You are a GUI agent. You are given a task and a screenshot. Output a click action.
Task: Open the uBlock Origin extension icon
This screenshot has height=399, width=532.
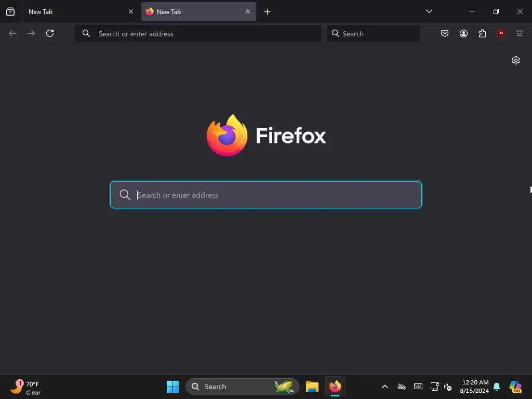[501, 33]
